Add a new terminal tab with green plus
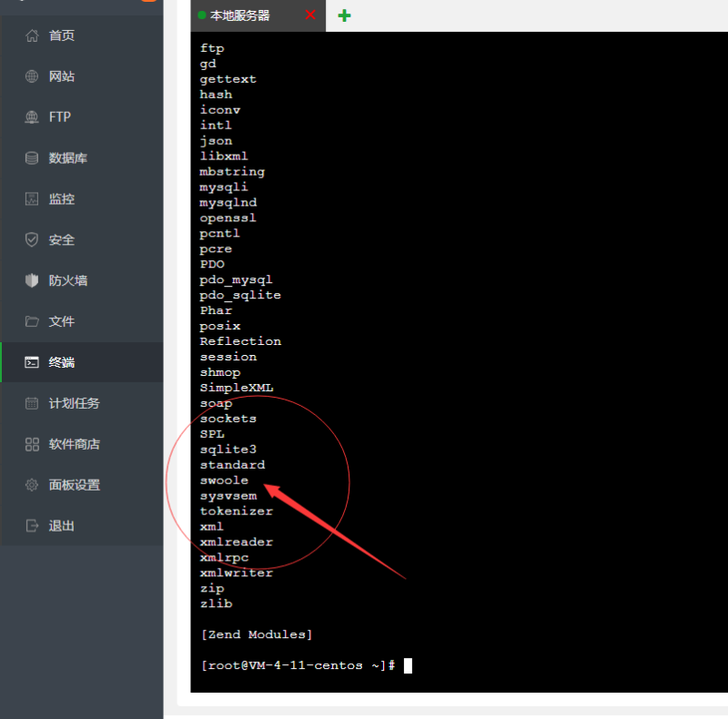The height and width of the screenshot is (719, 728). tap(344, 15)
